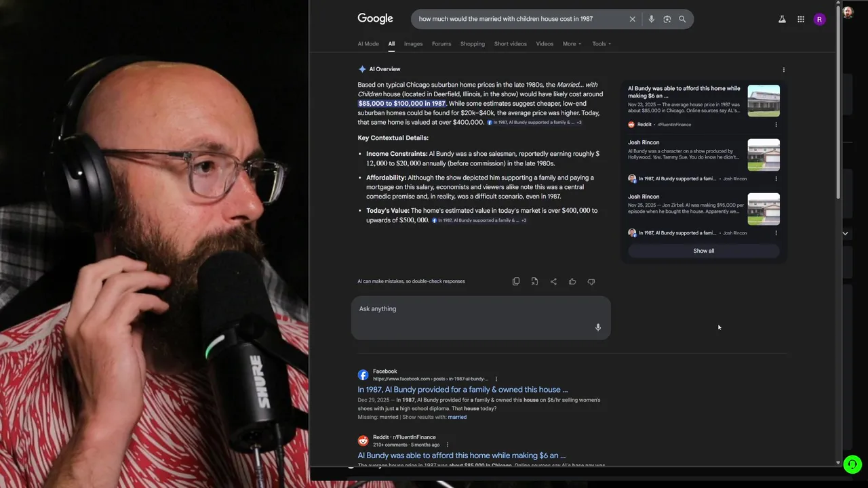Click the Google logo
The width and height of the screenshot is (868, 488).
(x=375, y=19)
